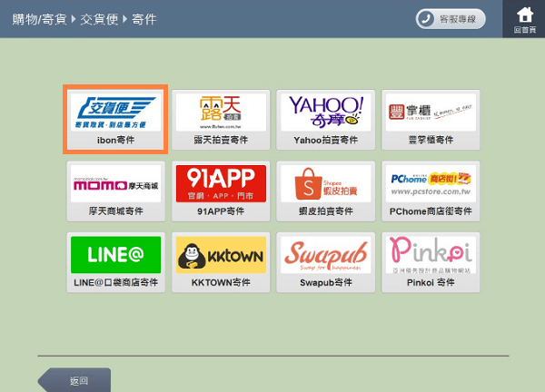Open the Swapub寄件 tile

[x=326, y=262]
